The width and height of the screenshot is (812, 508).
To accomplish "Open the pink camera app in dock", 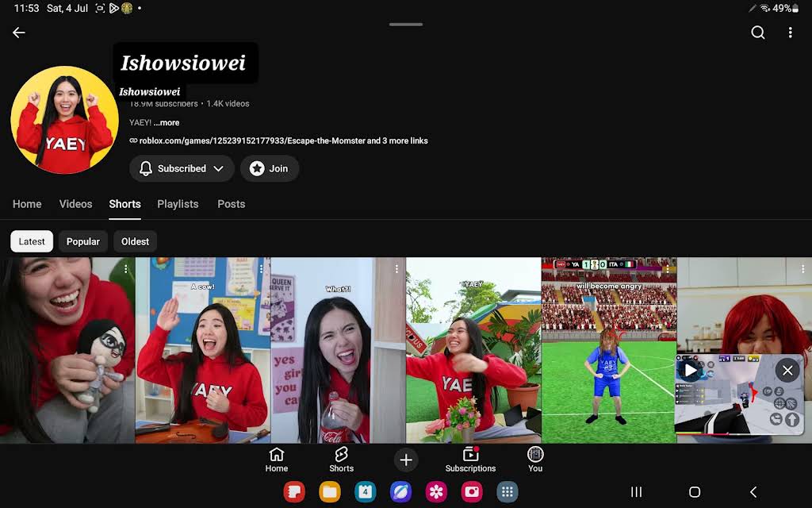I will click(472, 492).
